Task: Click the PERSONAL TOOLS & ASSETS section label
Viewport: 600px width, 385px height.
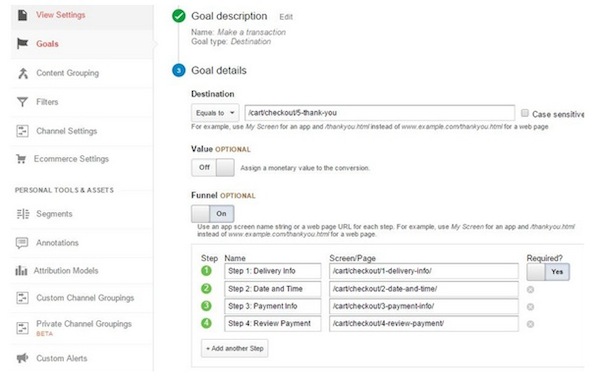Action: point(64,190)
